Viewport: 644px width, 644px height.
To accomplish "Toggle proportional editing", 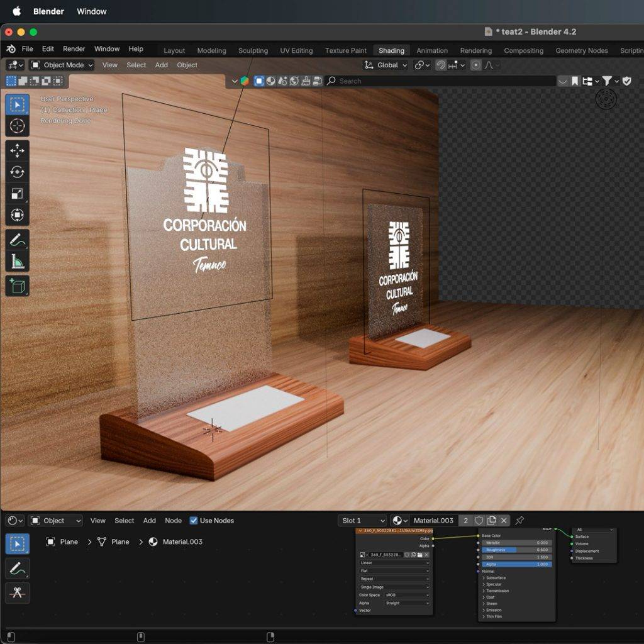I will [x=475, y=65].
